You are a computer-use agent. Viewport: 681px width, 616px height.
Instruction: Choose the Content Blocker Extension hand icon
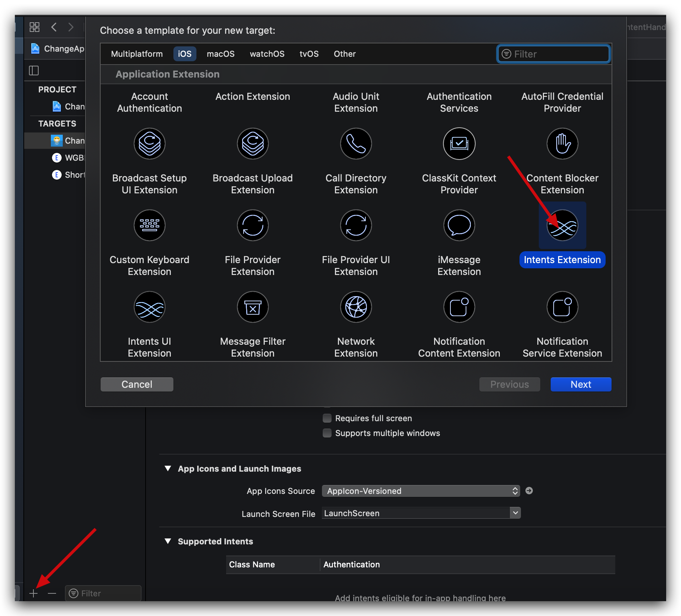coord(562,144)
